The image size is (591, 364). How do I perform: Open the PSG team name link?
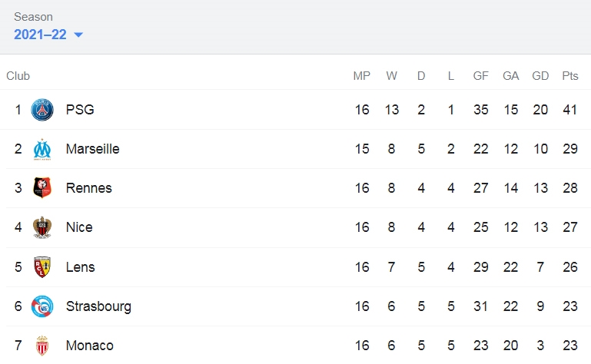[x=80, y=110]
